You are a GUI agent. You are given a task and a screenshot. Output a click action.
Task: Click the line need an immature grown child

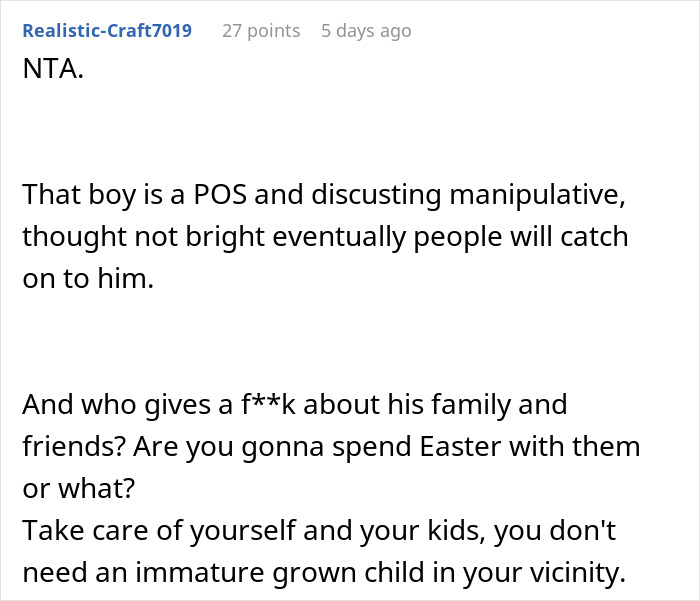(324, 572)
